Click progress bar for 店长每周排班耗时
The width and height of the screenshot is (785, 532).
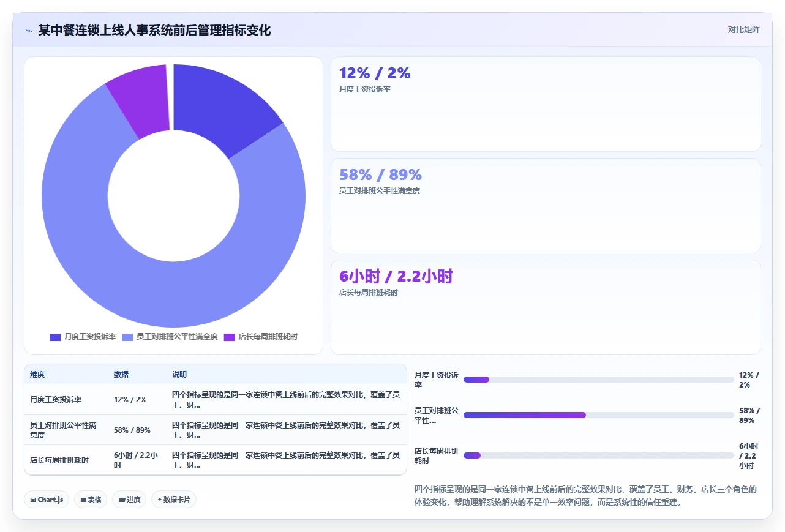(598, 455)
